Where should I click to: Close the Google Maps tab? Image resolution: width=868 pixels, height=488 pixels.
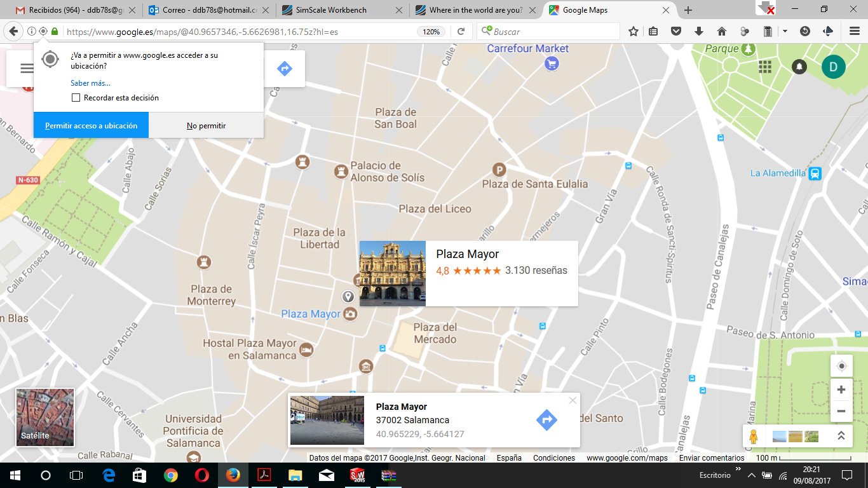click(666, 10)
